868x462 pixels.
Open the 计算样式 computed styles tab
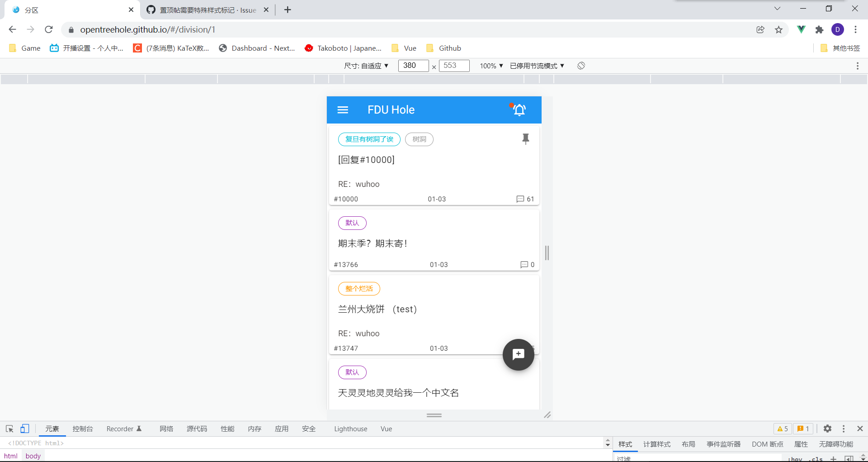coord(656,444)
